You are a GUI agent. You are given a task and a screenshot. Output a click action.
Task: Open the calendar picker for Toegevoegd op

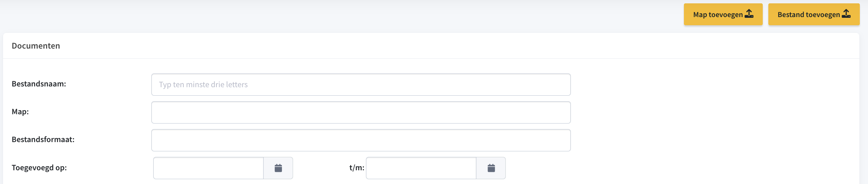pyautogui.click(x=278, y=168)
